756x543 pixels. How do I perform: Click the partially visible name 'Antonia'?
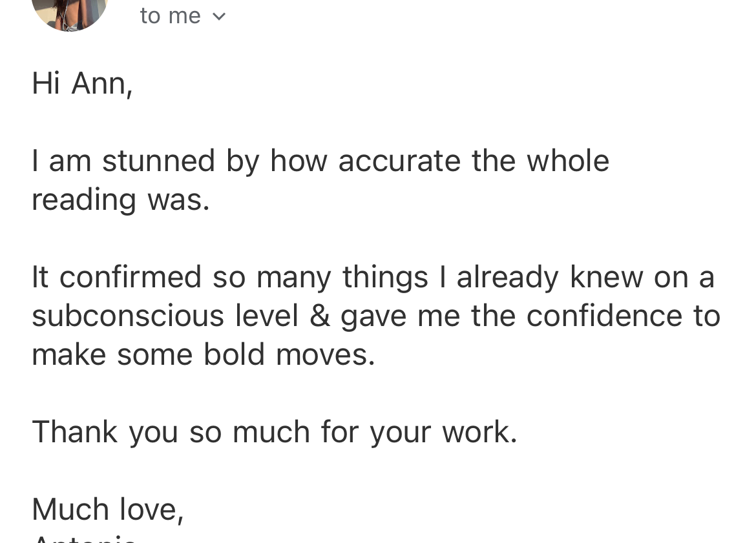pos(83,538)
